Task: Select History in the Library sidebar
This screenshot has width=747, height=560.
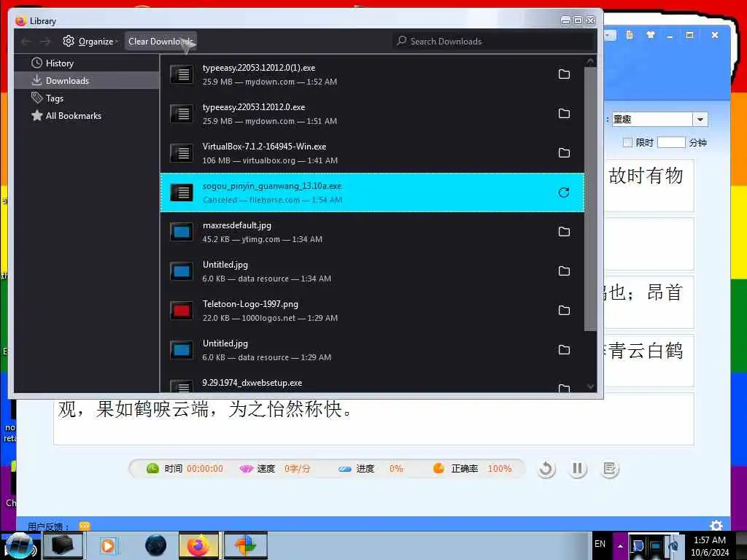Action: pyautogui.click(x=87, y=63)
